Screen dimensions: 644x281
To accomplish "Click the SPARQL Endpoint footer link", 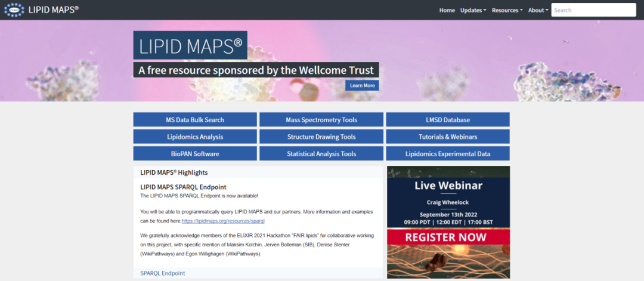I will [x=163, y=273].
